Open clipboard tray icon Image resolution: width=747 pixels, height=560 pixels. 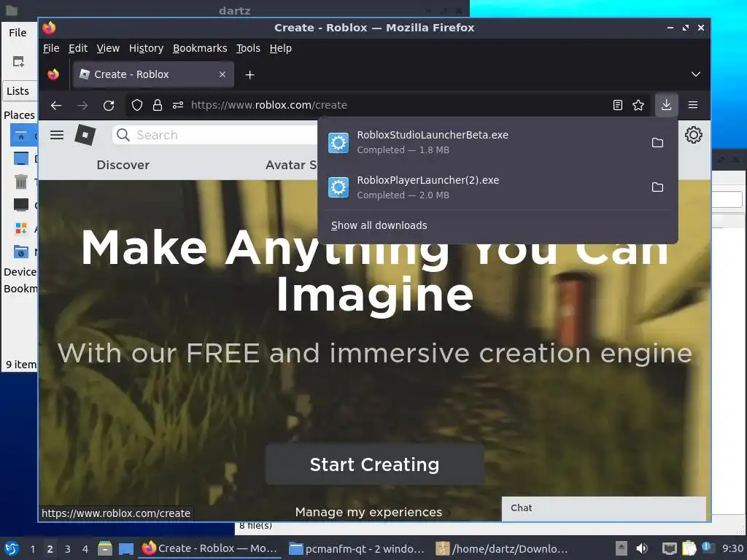(x=689, y=548)
